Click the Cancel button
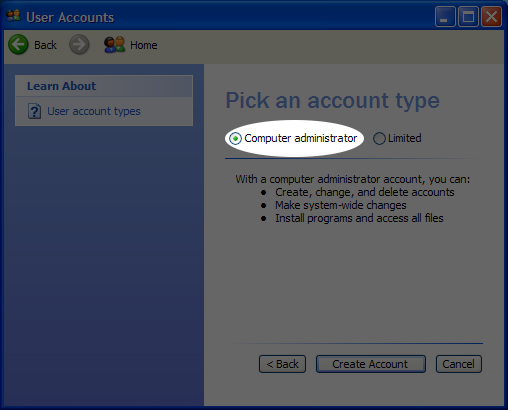508x410 pixels. click(459, 364)
